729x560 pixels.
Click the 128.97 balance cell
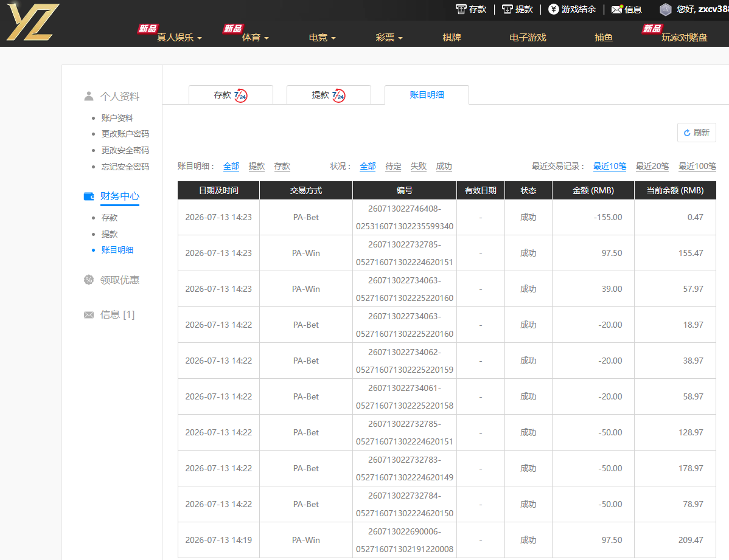coord(675,432)
